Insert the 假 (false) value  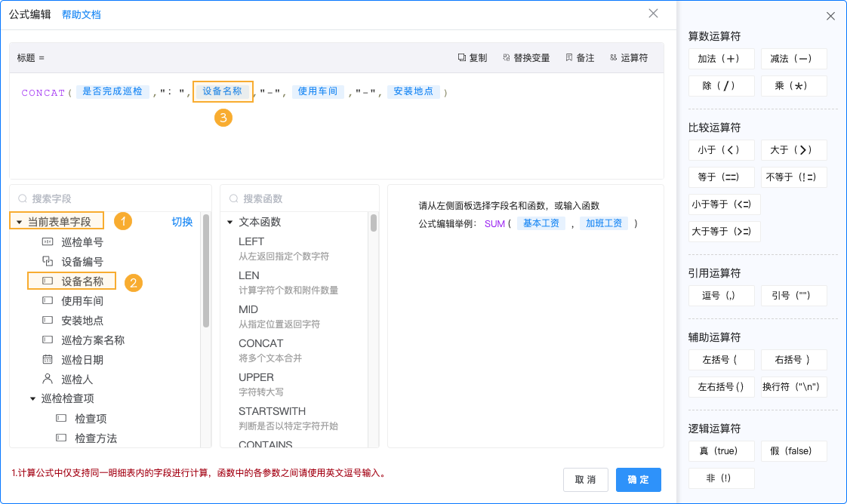793,450
